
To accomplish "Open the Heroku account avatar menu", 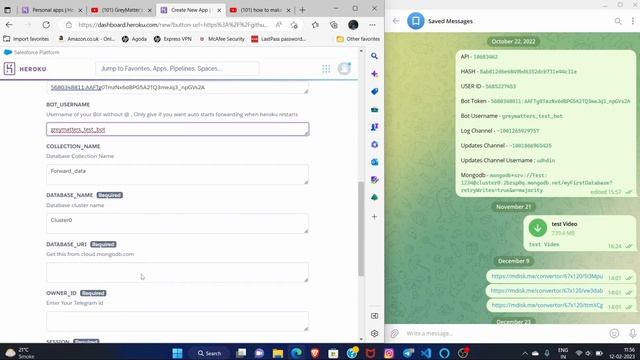I will [344, 69].
